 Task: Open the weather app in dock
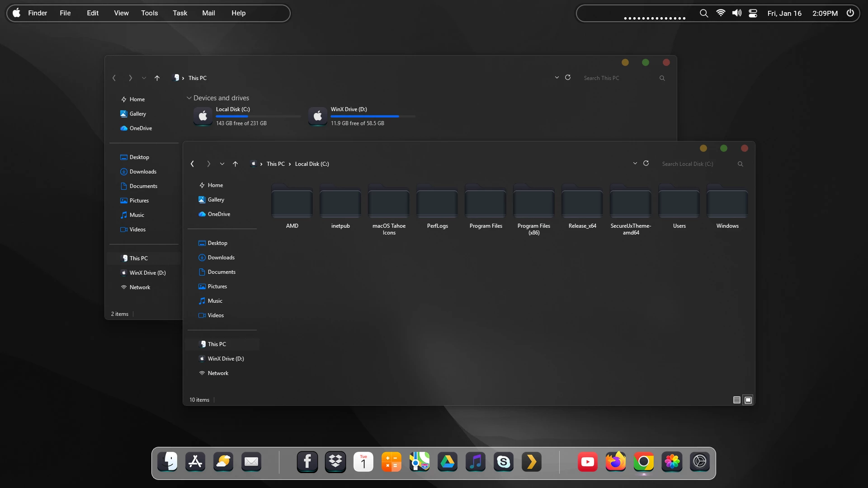pos(223,462)
